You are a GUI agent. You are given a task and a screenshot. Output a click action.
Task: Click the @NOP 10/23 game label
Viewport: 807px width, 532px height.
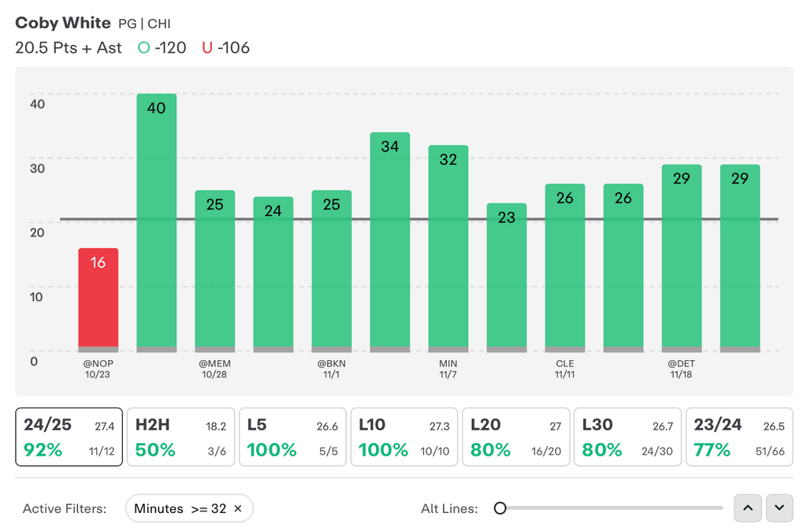coord(98,369)
